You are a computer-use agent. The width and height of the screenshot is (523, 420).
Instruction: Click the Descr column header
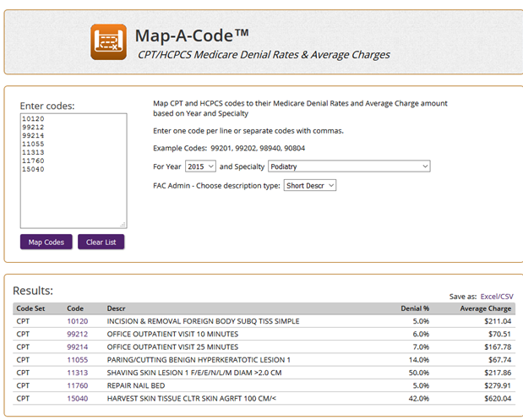(116, 308)
